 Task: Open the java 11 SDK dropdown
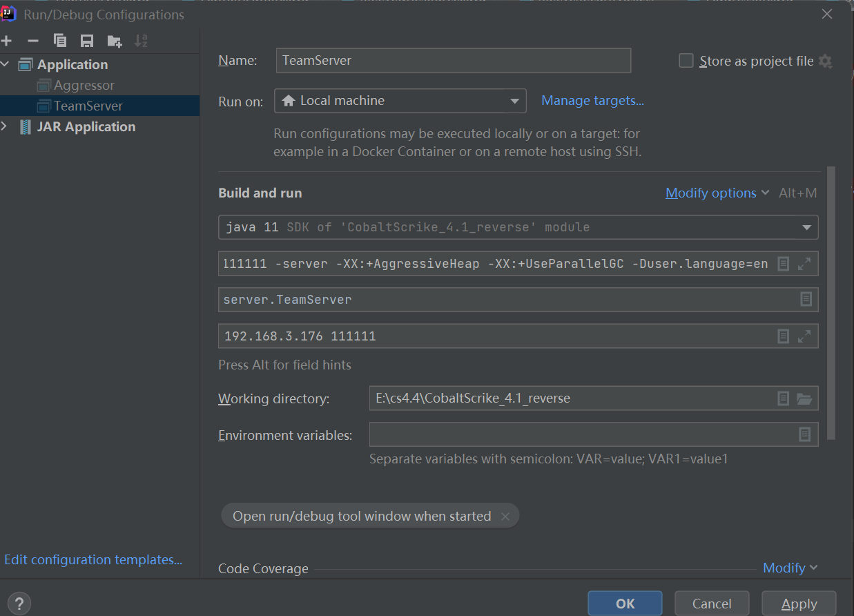(x=518, y=227)
